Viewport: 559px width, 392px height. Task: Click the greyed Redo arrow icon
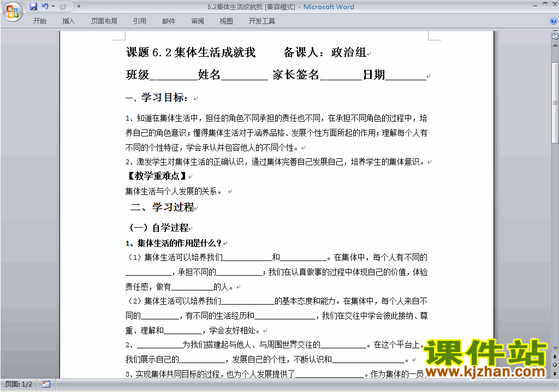tap(63, 7)
